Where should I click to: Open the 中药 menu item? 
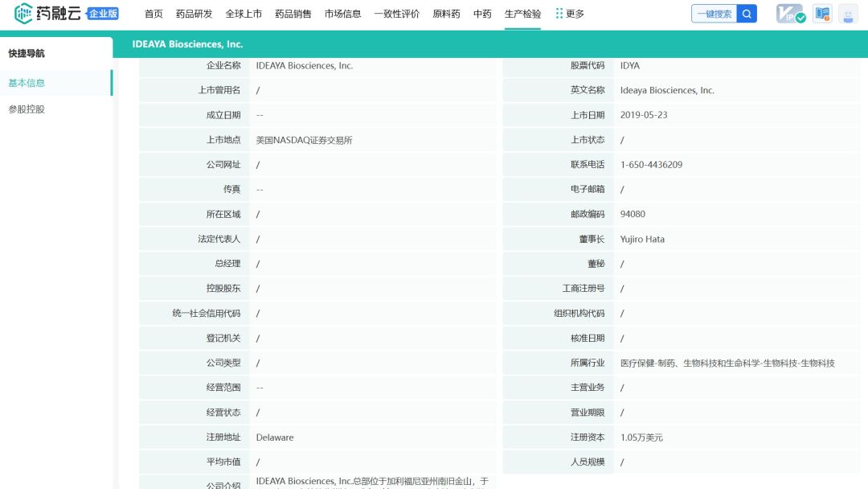click(x=482, y=14)
